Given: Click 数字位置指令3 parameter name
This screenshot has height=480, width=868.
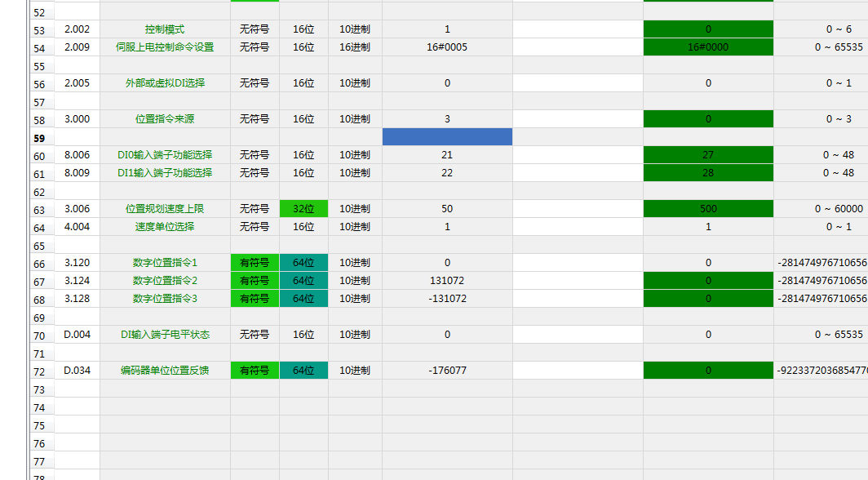Looking at the screenshot, I should pyautogui.click(x=165, y=299).
